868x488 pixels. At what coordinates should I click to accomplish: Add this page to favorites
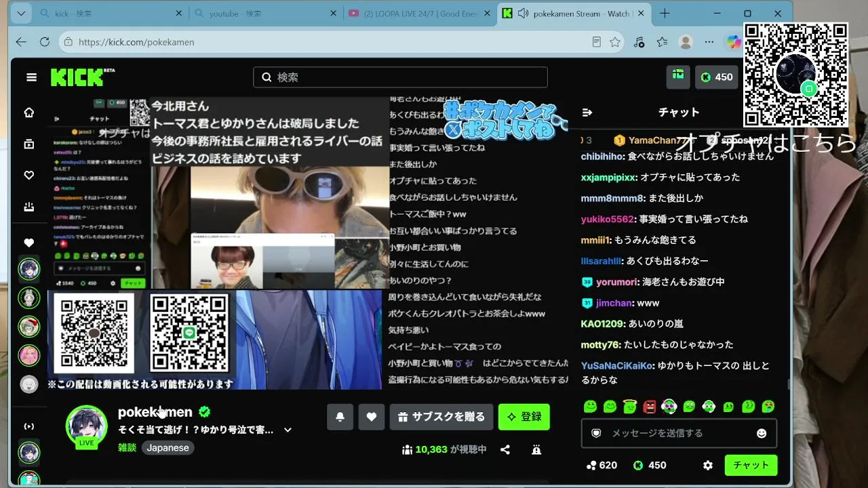(615, 42)
